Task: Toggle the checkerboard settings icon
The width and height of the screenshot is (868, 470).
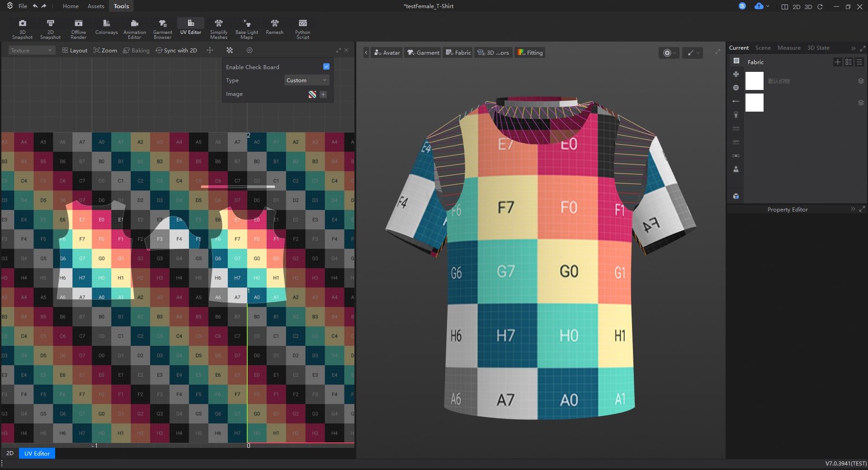Action: [x=230, y=51]
